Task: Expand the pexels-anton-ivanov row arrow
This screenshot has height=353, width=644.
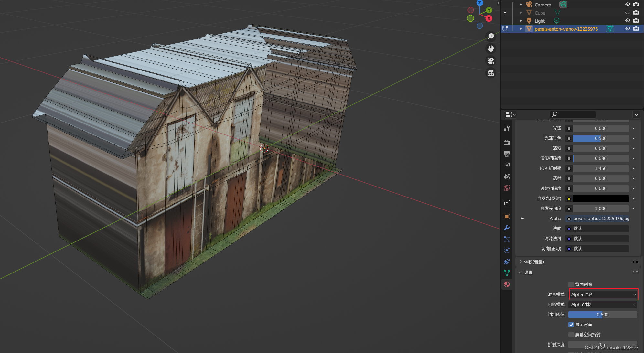Action: [521, 29]
